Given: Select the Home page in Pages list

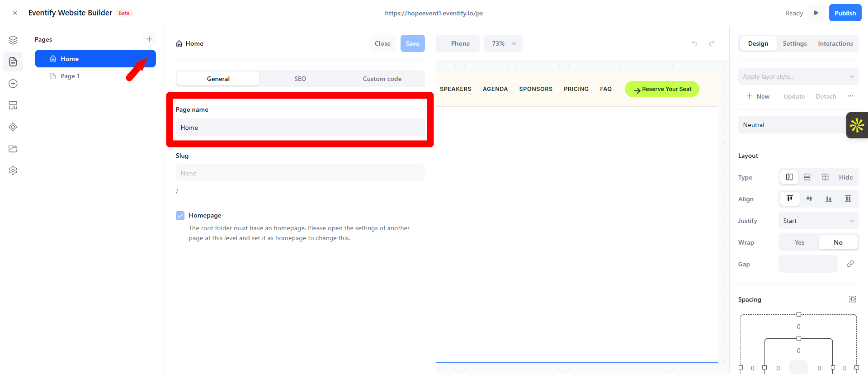Looking at the screenshot, I should point(95,59).
